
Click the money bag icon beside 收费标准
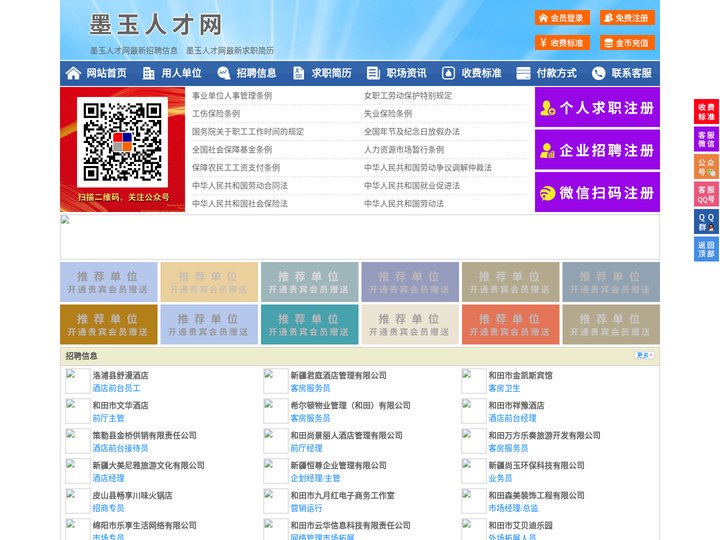pyautogui.click(x=448, y=73)
